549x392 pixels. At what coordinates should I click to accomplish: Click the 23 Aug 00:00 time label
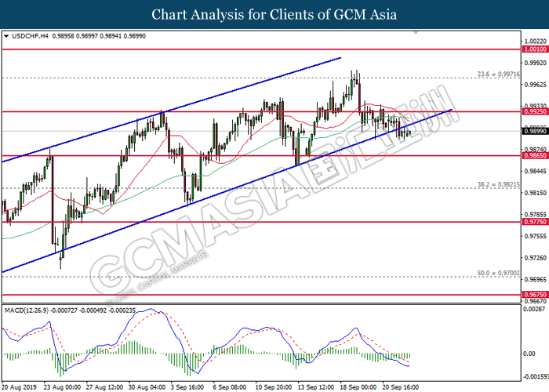[62, 387]
